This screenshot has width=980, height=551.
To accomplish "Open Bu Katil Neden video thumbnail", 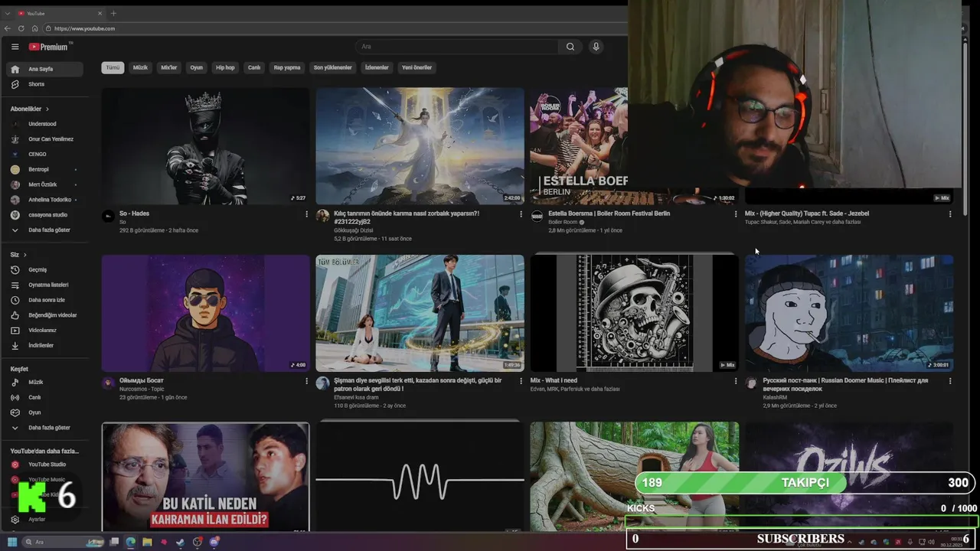I will click(x=205, y=477).
